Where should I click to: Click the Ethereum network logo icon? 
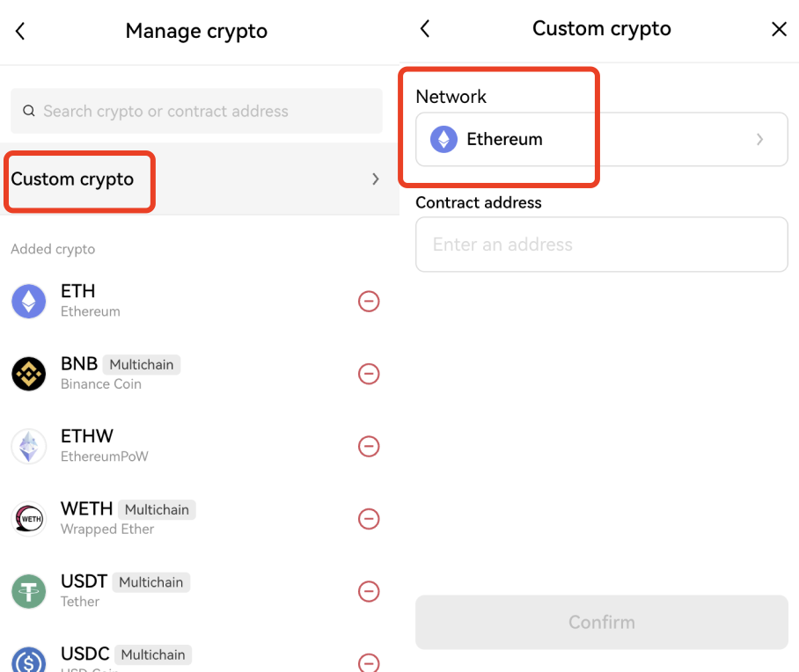click(443, 139)
